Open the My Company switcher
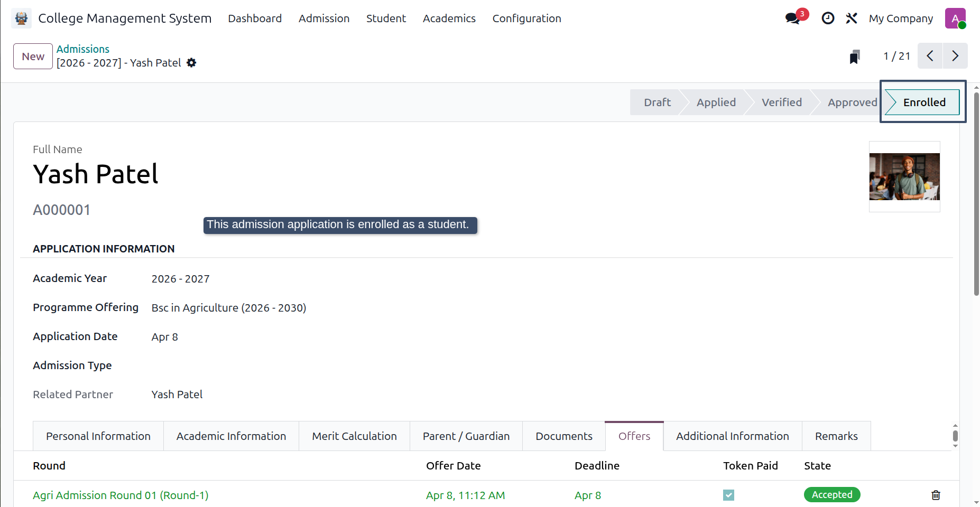This screenshot has width=980, height=507. [x=901, y=18]
